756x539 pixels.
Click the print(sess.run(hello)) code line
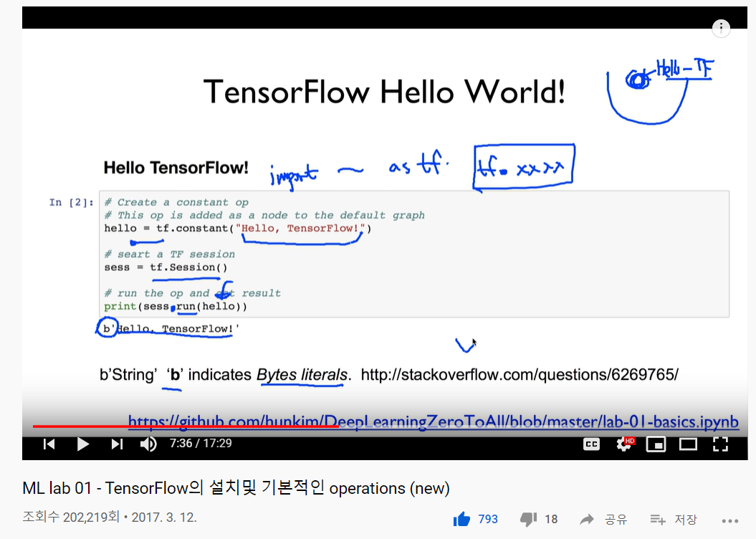click(176, 306)
